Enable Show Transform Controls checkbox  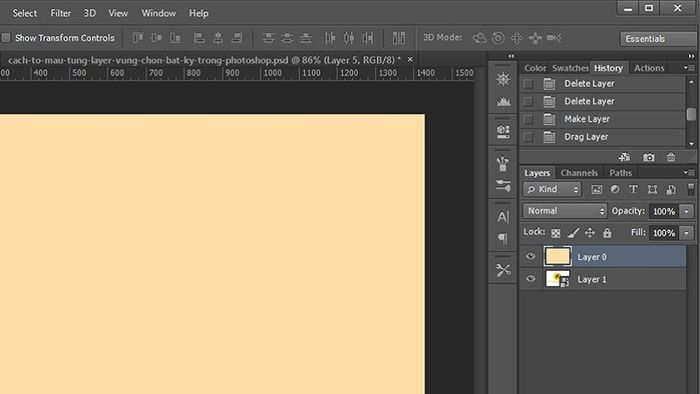pos(6,38)
